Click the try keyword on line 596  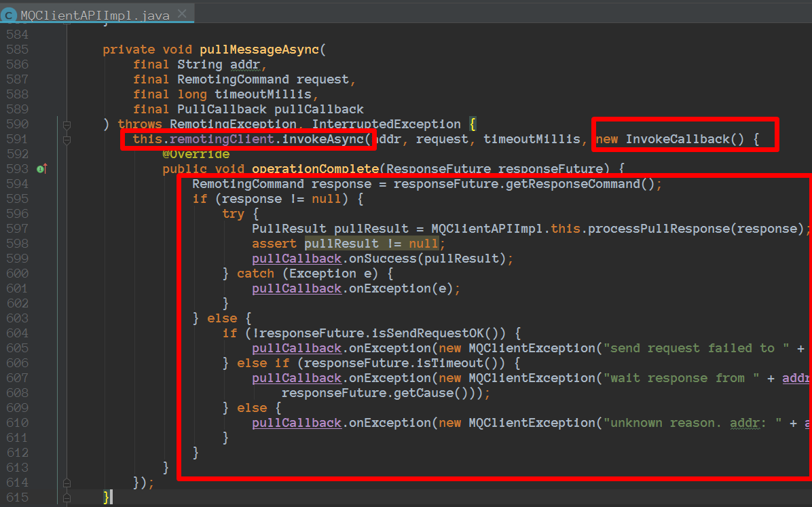(x=233, y=214)
